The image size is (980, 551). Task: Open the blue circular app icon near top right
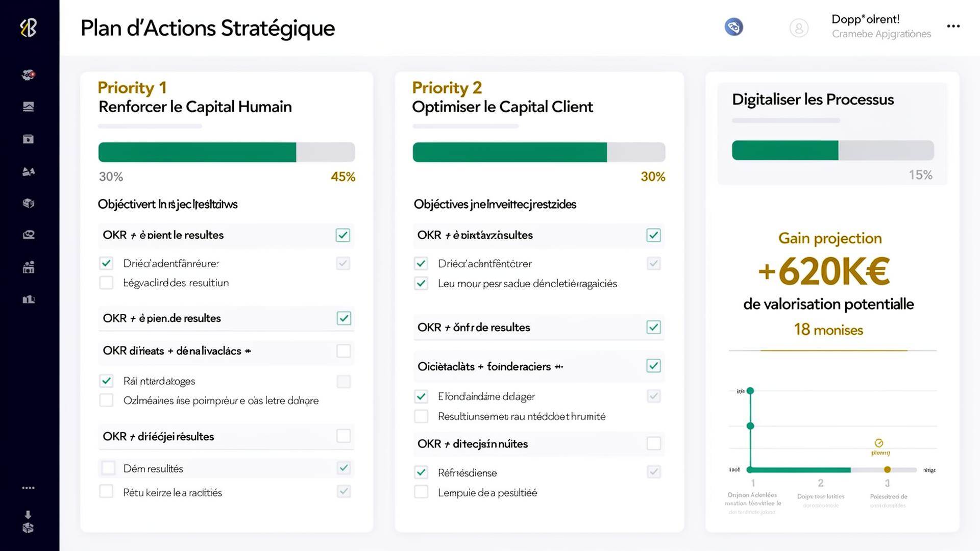pyautogui.click(x=733, y=27)
